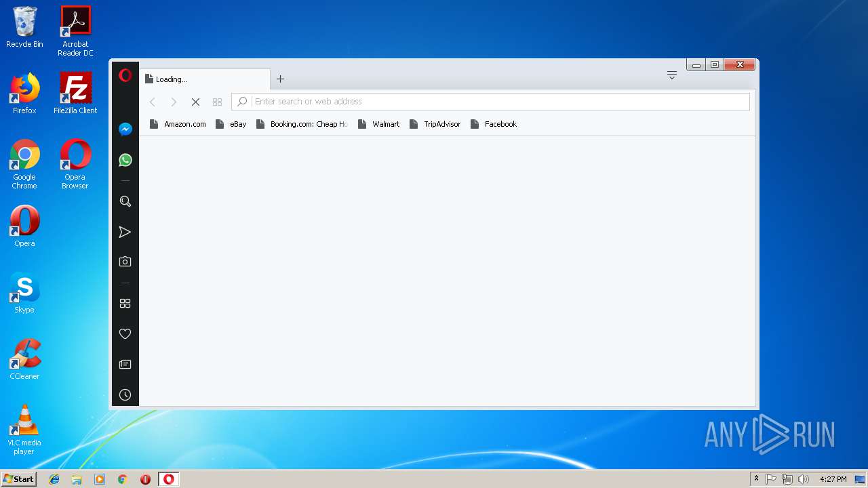
Task: Select Opera desktop shortcut
Action: pyautogui.click(x=24, y=226)
